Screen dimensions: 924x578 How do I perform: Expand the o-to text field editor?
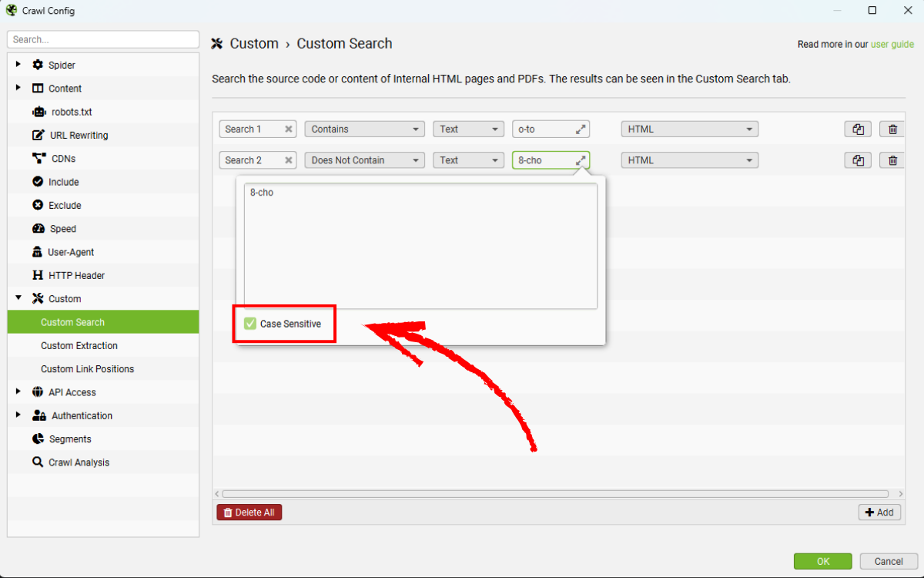tap(581, 129)
